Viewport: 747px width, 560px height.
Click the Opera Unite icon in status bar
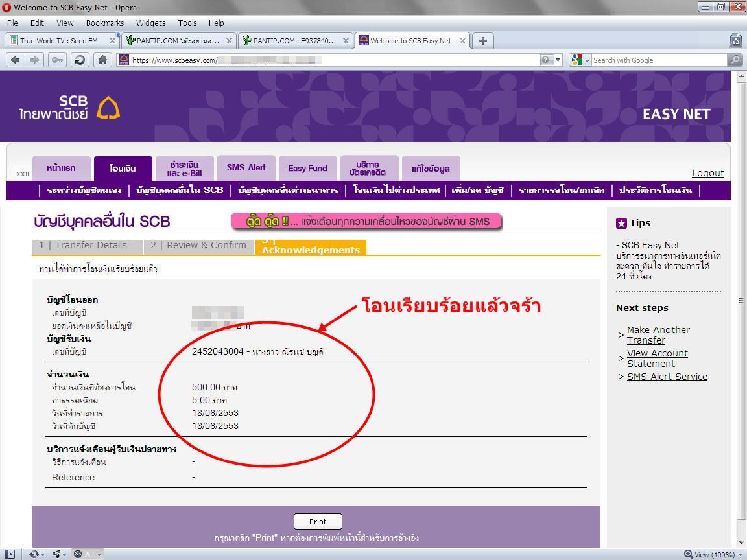click(56, 554)
